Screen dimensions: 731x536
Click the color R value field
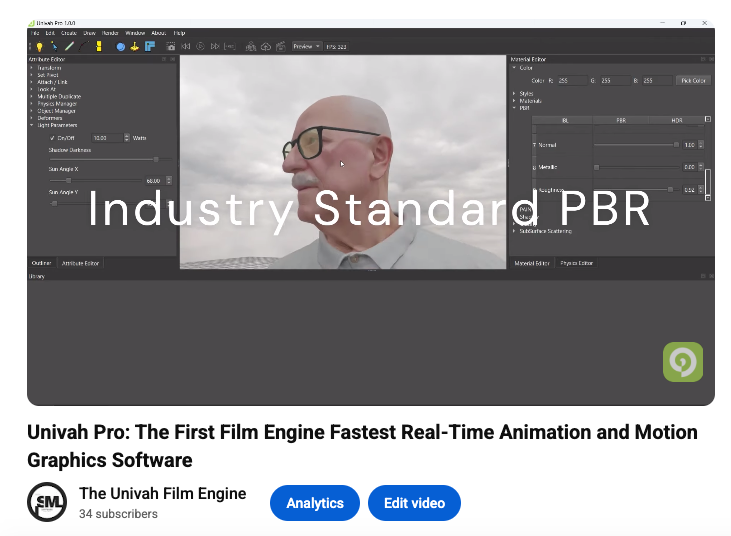572,81
